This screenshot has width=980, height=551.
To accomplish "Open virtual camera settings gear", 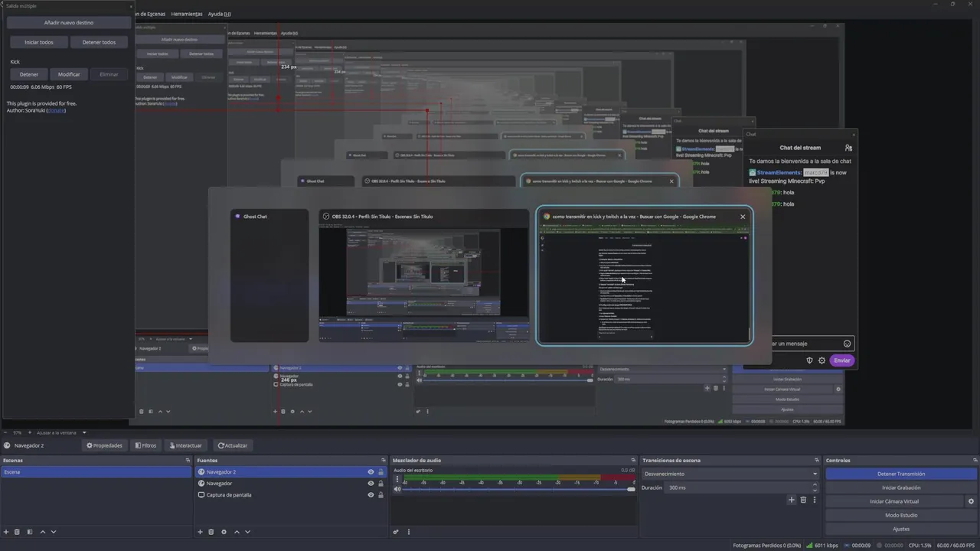I will 972,501.
